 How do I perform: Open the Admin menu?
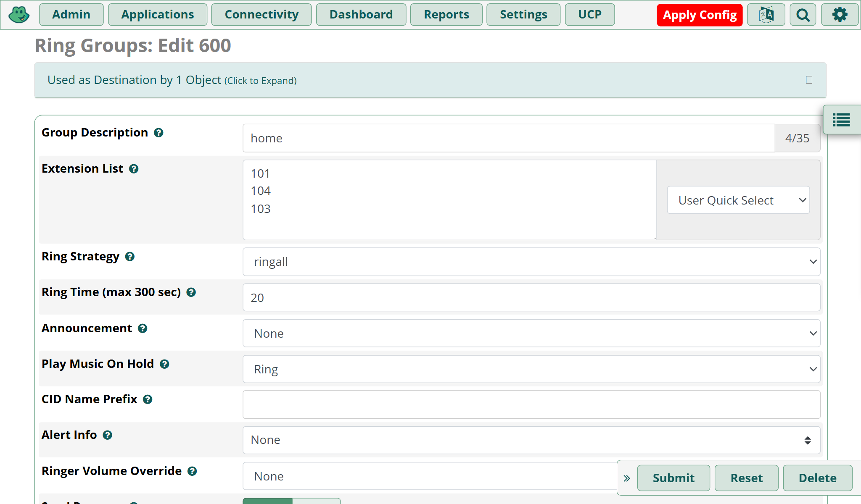(x=71, y=15)
